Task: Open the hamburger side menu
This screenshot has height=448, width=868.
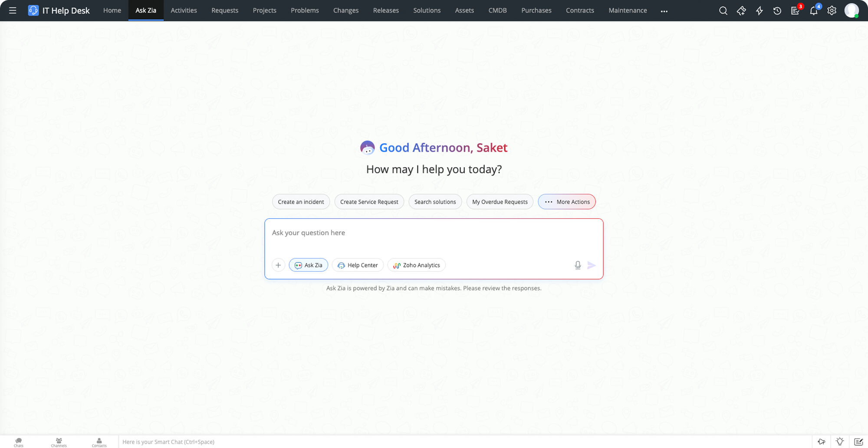Action: click(13, 10)
